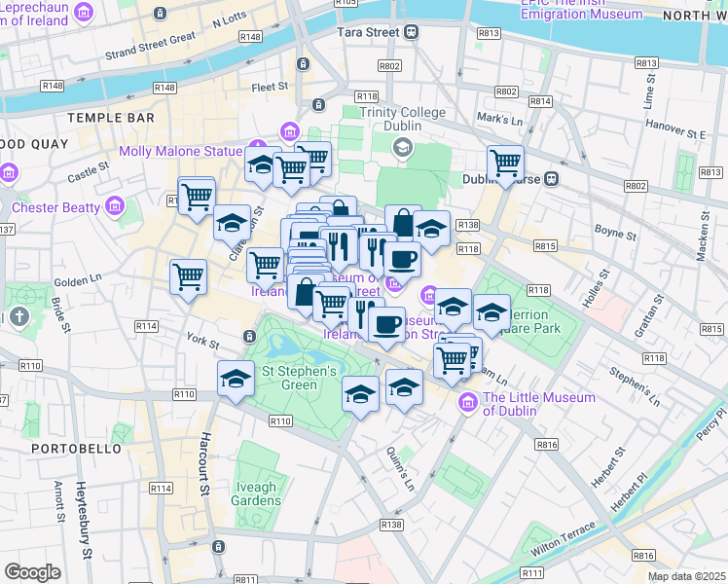
Task: Click the Leprechaun Museum of Ireland label
Action: (34, 14)
